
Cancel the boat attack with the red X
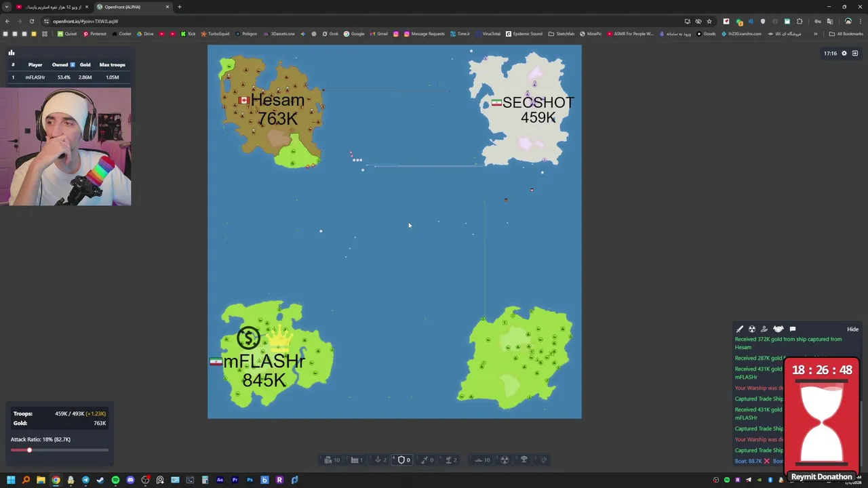pyautogui.click(x=767, y=461)
